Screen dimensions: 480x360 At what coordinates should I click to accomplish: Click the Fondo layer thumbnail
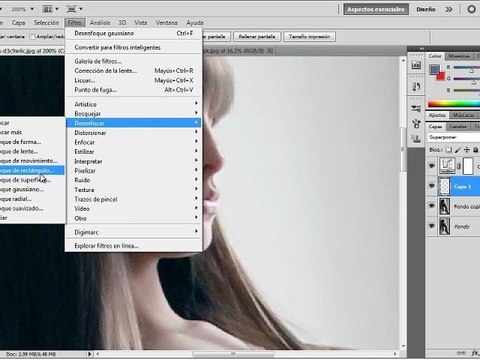point(445,226)
